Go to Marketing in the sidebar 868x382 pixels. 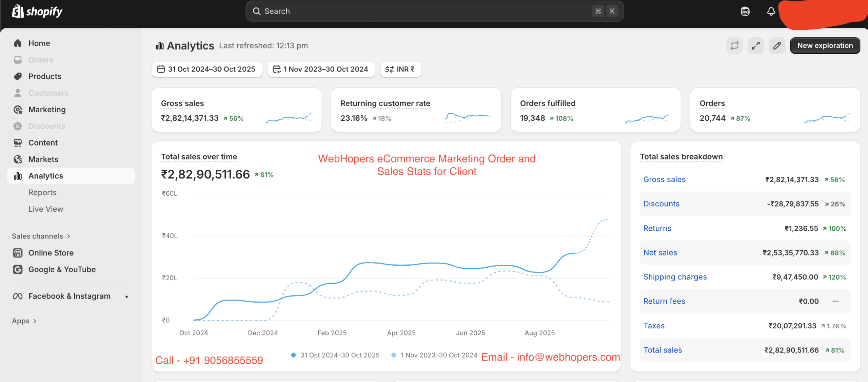coord(47,109)
